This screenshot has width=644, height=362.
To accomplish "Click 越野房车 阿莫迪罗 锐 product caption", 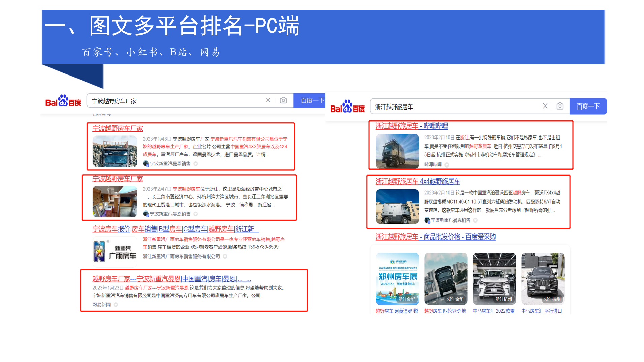I will pyautogui.click(x=397, y=311).
